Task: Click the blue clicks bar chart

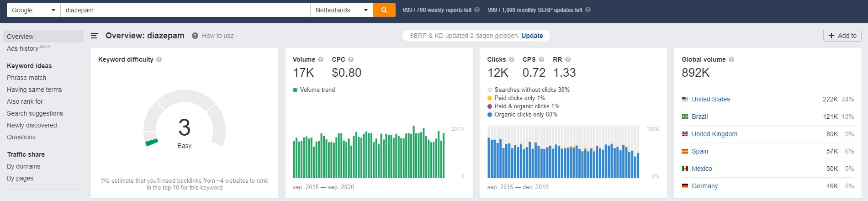Action: click(x=563, y=152)
